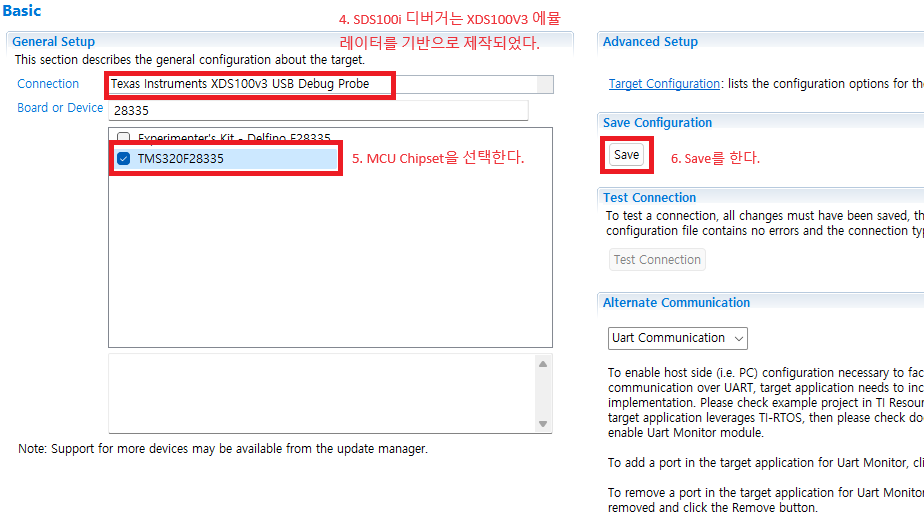This screenshot has width=924, height=517.
Task: Click the Board or Device filter field
Action: click(x=318, y=110)
